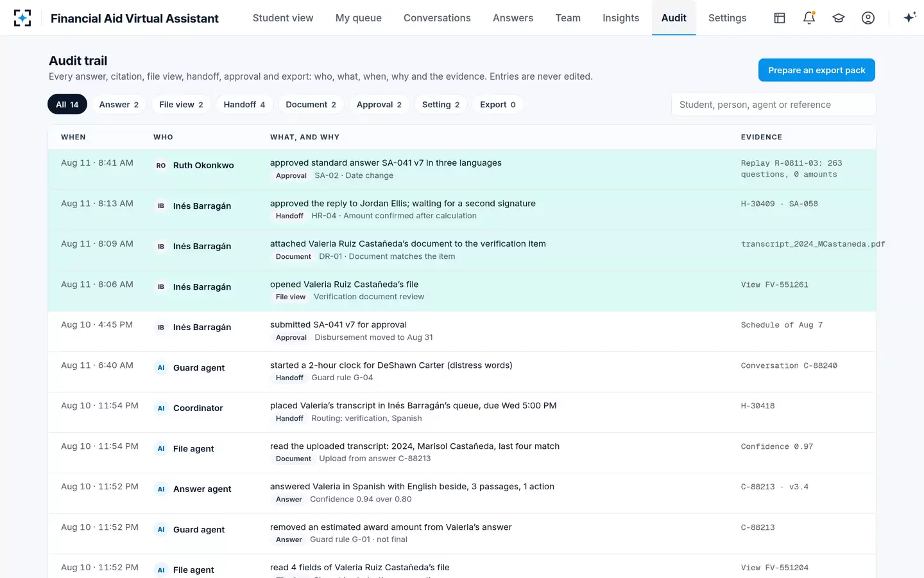
Task: Filter audit trail by Handoff entries
Action: coord(244,105)
